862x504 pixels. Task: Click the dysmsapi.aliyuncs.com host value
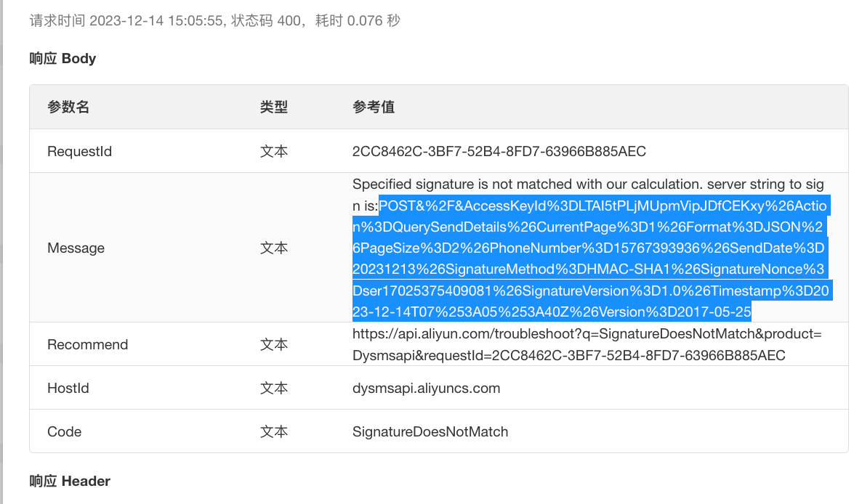tap(426, 389)
